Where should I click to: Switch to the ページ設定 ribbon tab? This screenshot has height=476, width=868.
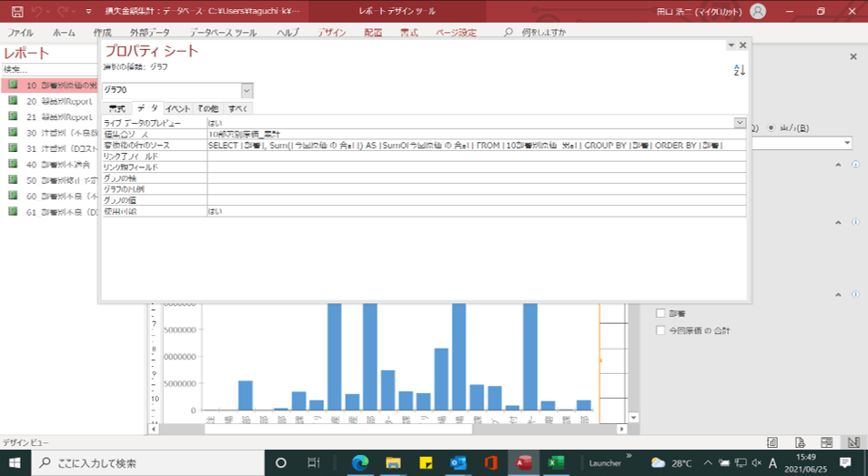(x=456, y=33)
